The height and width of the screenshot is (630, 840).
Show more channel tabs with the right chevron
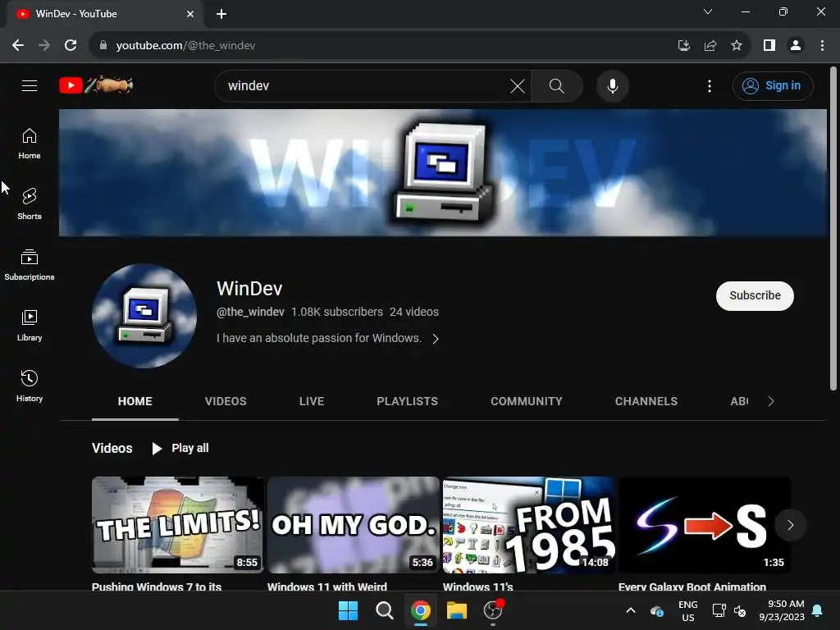coord(770,401)
